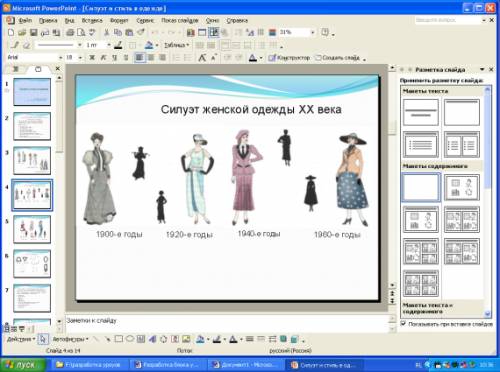Click the Font color icon in the formatting toolbar
The height and width of the screenshot is (372, 500).
pos(253,58)
